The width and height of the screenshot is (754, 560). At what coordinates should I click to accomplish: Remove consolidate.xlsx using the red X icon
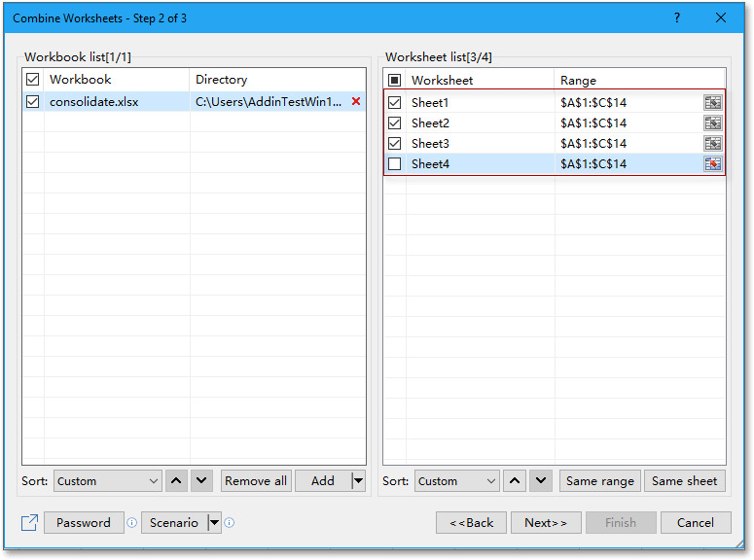click(x=356, y=101)
